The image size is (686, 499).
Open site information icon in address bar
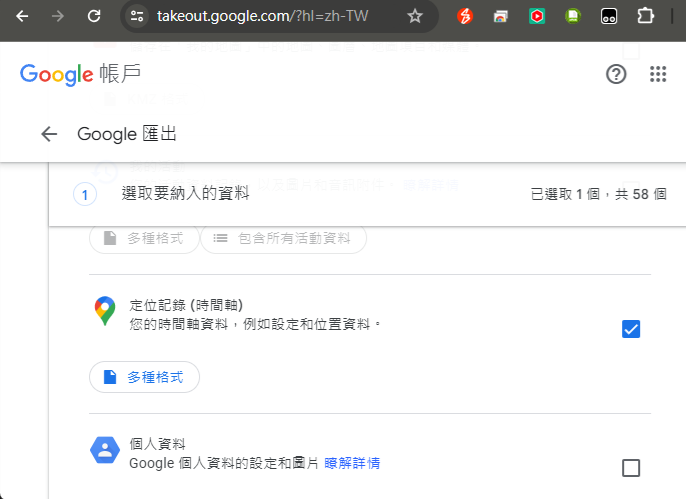coord(137,16)
